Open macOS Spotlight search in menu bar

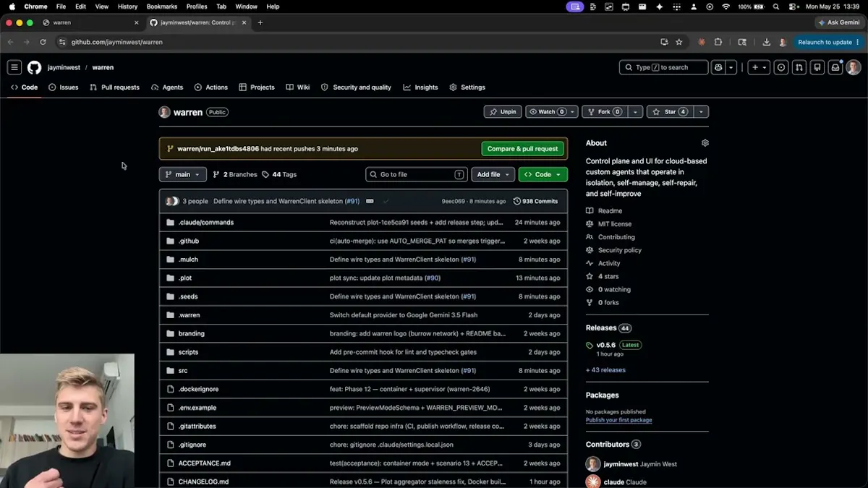click(776, 7)
